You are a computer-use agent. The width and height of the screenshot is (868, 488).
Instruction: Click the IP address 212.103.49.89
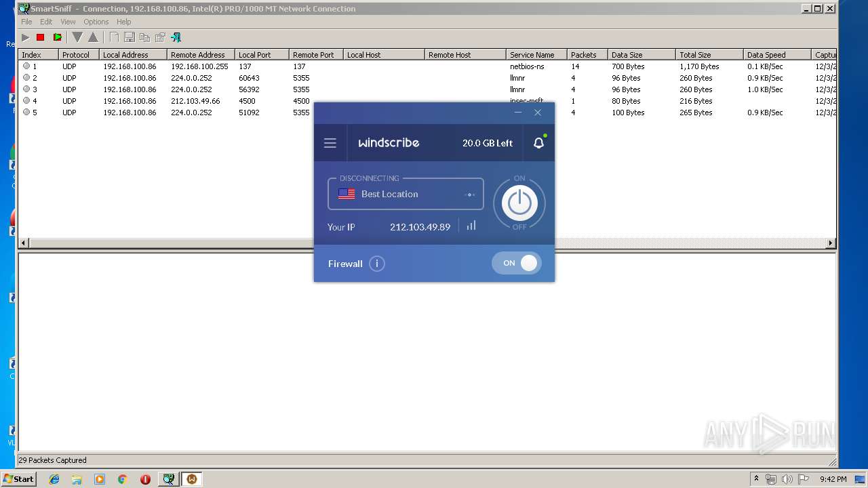(x=420, y=227)
